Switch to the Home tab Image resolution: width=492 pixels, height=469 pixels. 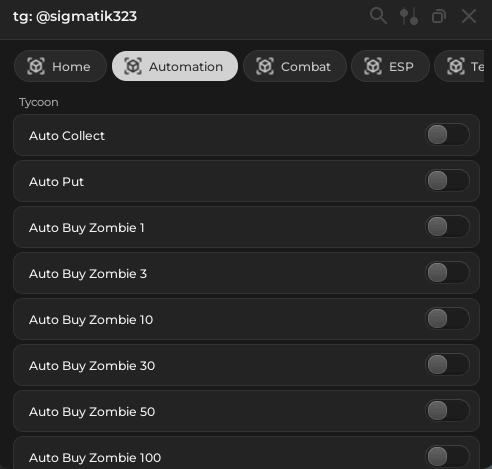[x=60, y=66]
